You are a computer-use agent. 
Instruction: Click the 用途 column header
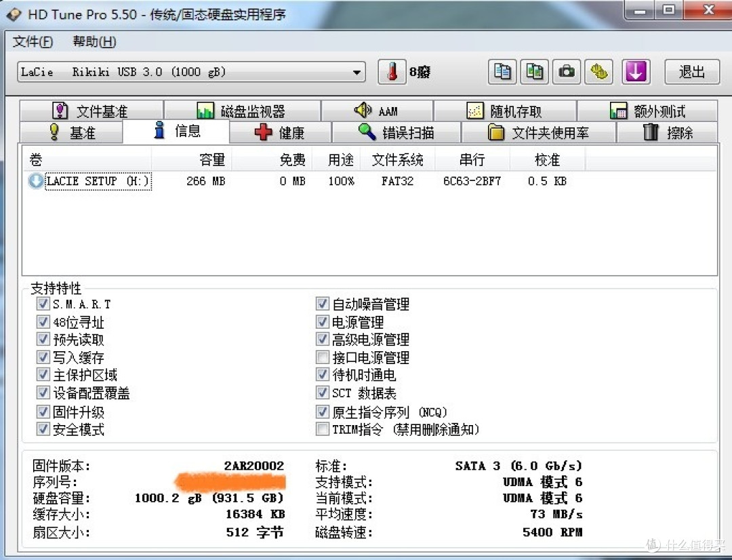(x=336, y=160)
